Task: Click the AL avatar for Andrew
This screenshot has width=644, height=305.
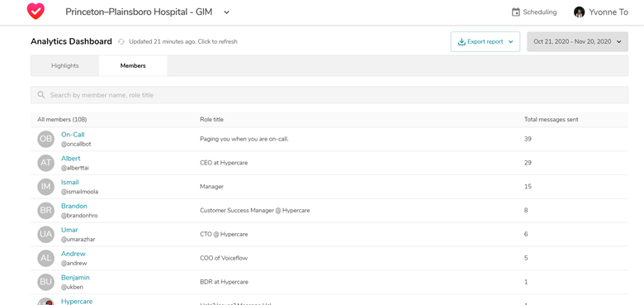Action: pyautogui.click(x=46, y=258)
